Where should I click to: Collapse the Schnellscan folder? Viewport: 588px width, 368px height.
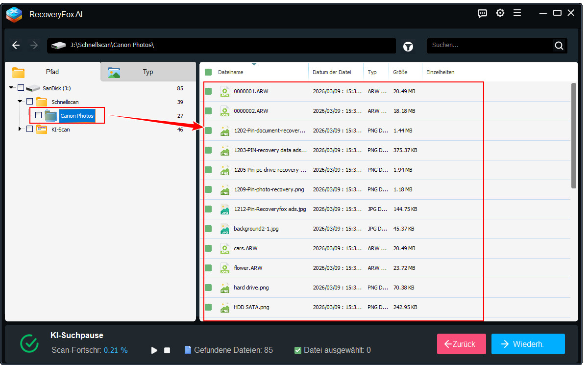pyautogui.click(x=20, y=102)
